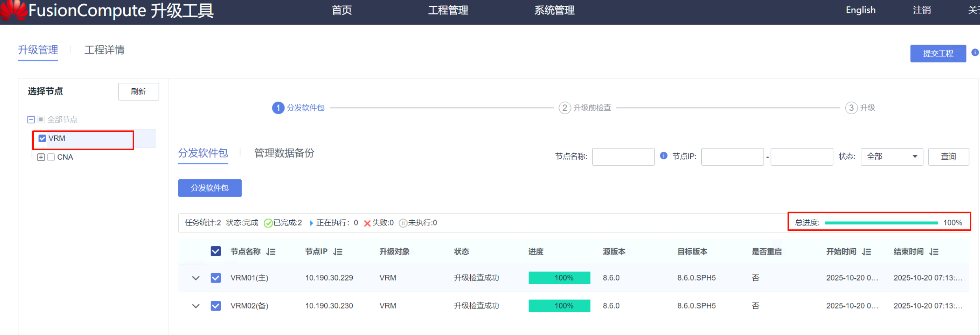Open the 工程管理 menu
Image resolution: width=980 pixels, height=335 pixels.
[x=448, y=10]
